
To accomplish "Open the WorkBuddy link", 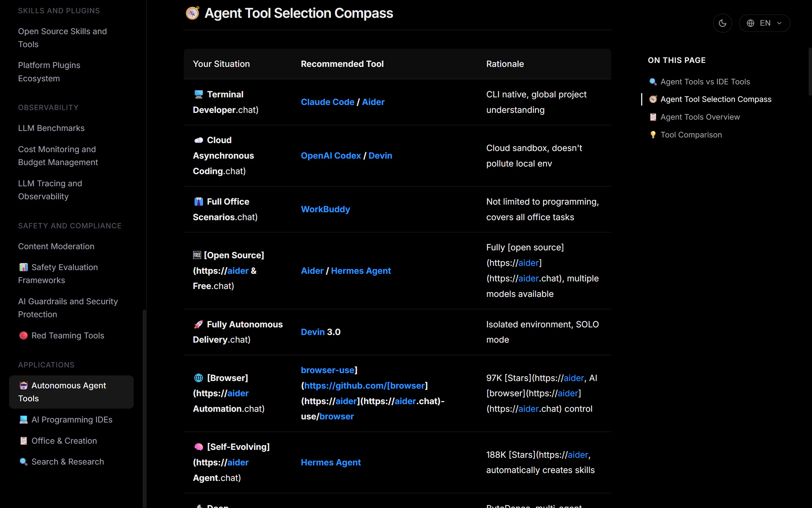I will (325, 209).
